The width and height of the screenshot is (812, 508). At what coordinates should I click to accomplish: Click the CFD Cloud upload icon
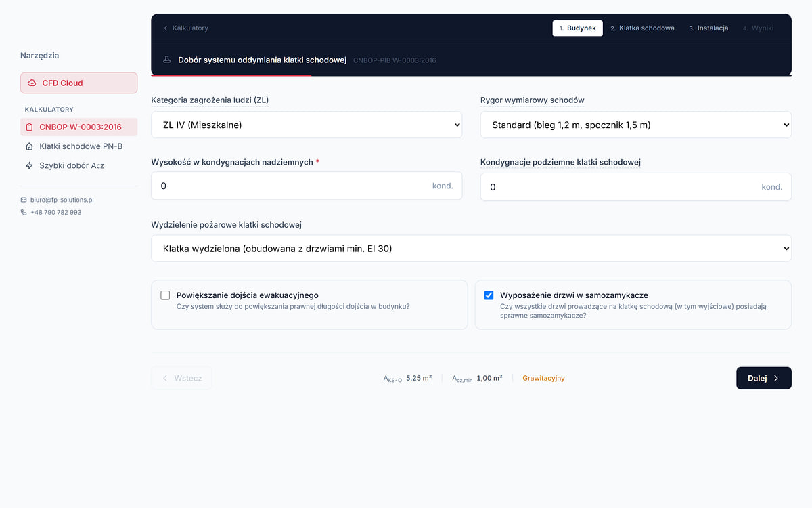[32, 83]
